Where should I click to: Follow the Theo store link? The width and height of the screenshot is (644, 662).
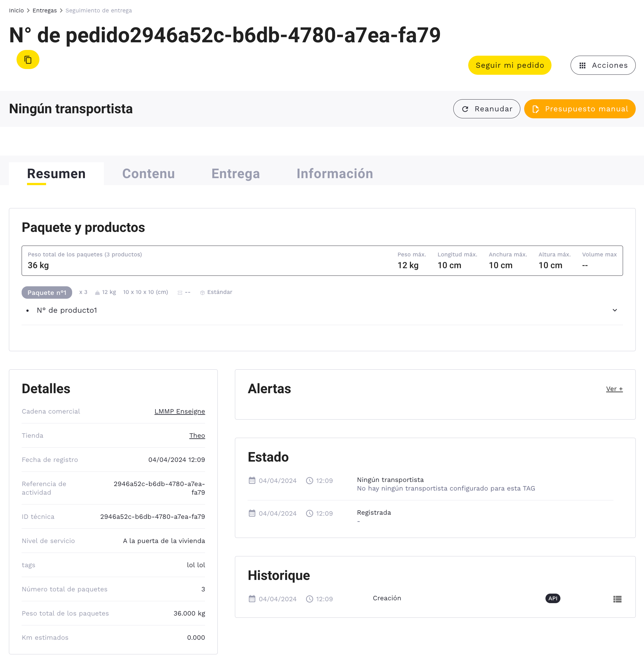(x=197, y=436)
